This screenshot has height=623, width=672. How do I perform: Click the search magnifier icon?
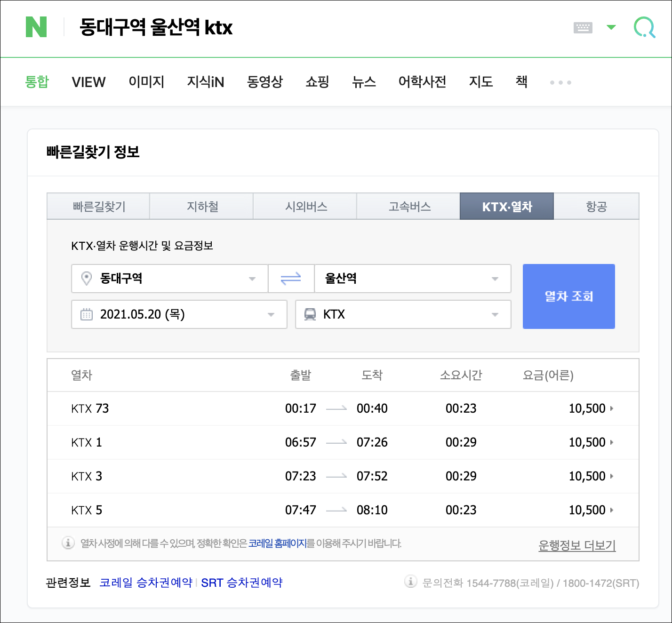pyautogui.click(x=644, y=27)
